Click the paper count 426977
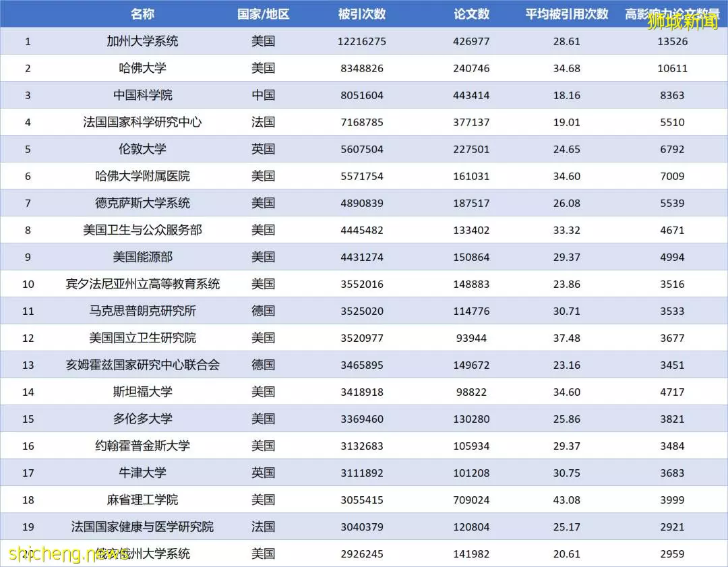Image resolution: width=728 pixels, height=567 pixels. pos(471,41)
